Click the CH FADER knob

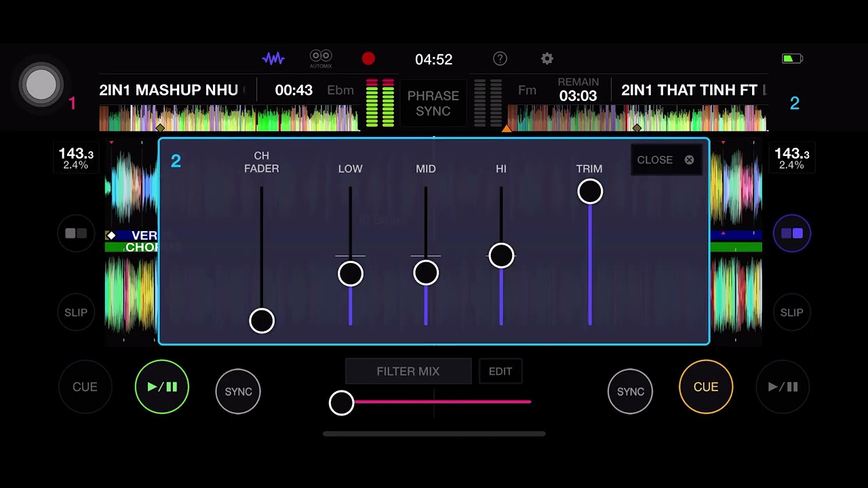[262, 321]
